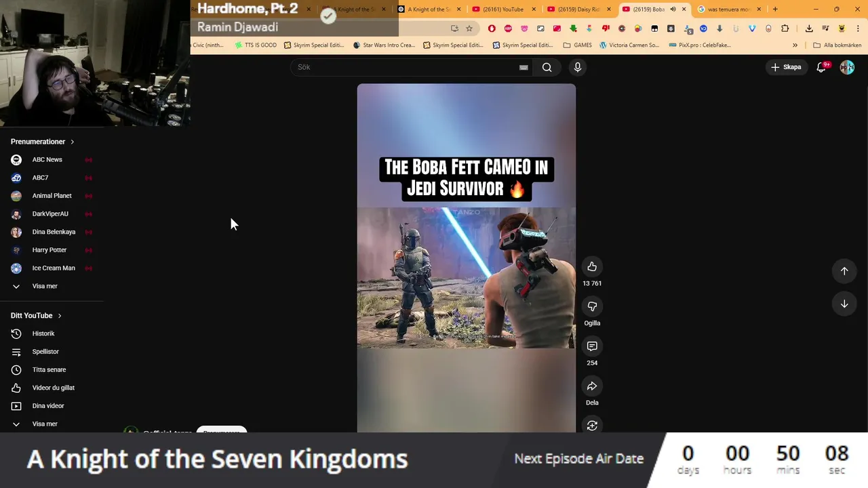Switch to the (26161) YouTube tab
Image resolution: width=868 pixels, height=488 pixels.
pyautogui.click(x=502, y=9)
